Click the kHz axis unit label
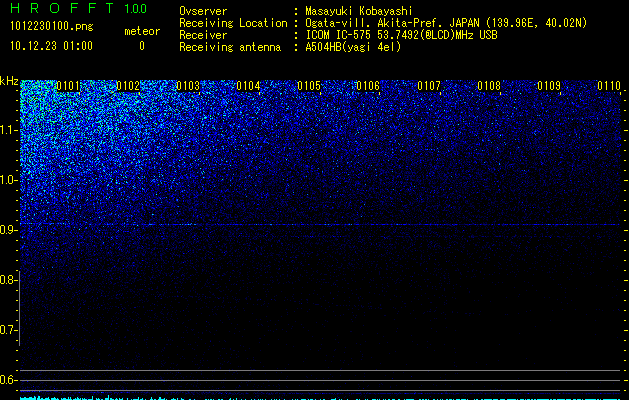The image size is (629, 400). click(9, 81)
